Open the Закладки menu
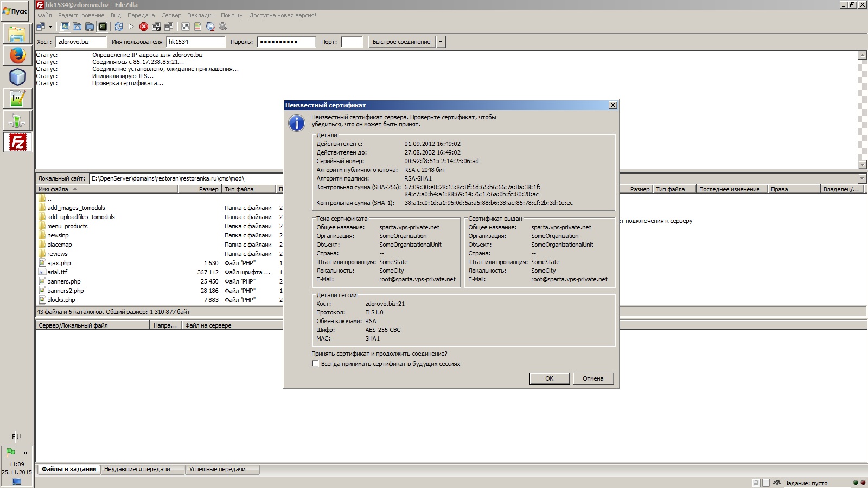The image size is (868, 488). 201,15
